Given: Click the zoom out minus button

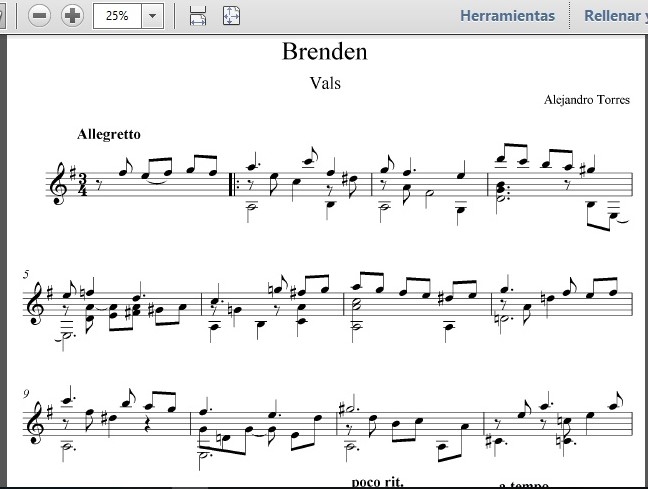Looking at the screenshot, I should [40, 15].
